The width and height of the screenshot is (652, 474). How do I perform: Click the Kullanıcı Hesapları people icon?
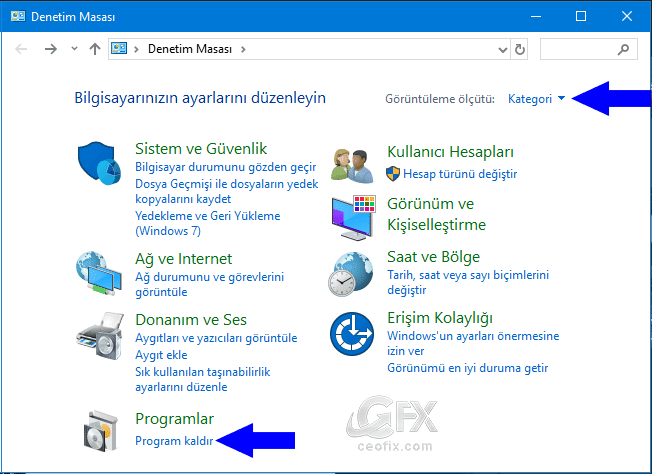[x=353, y=163]
